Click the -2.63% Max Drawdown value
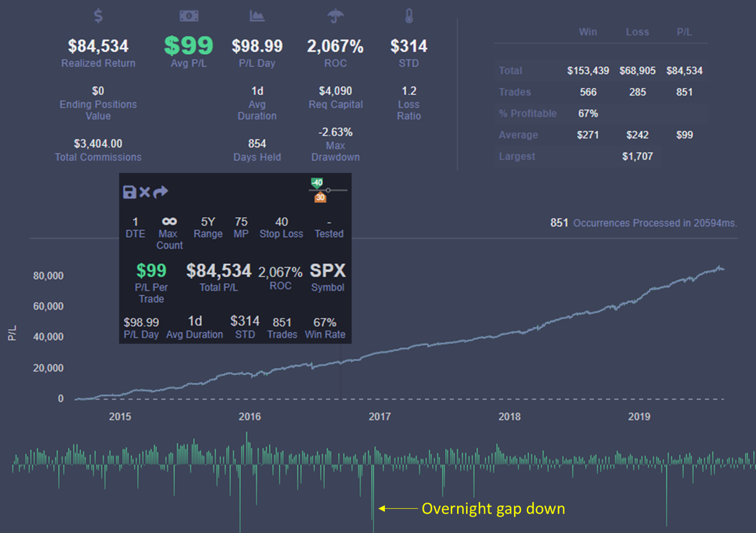The width and height of the screenshot is (756, 533). point(336,132)
